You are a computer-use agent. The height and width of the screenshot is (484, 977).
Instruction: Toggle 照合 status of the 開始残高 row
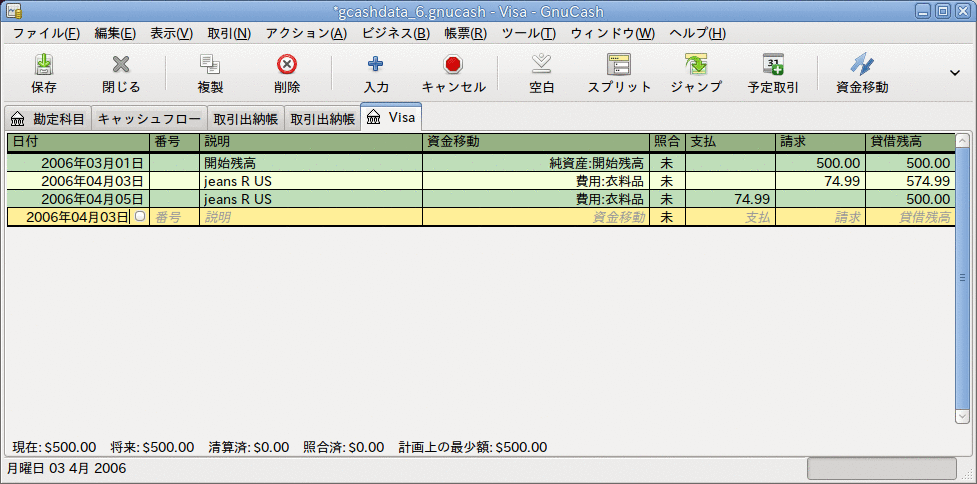tap(667, 164)
